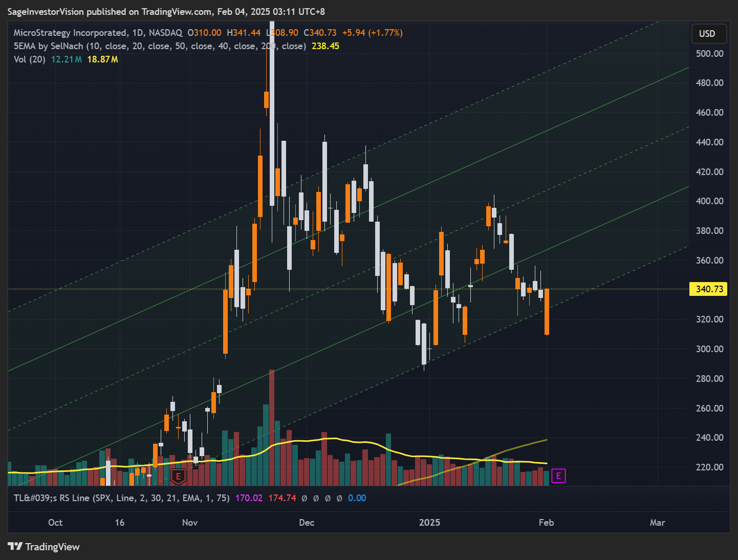The width and height of the screenshot is (738, 560).
Task: Click the Nov label on time axis
Action: [x=190, y=523]
